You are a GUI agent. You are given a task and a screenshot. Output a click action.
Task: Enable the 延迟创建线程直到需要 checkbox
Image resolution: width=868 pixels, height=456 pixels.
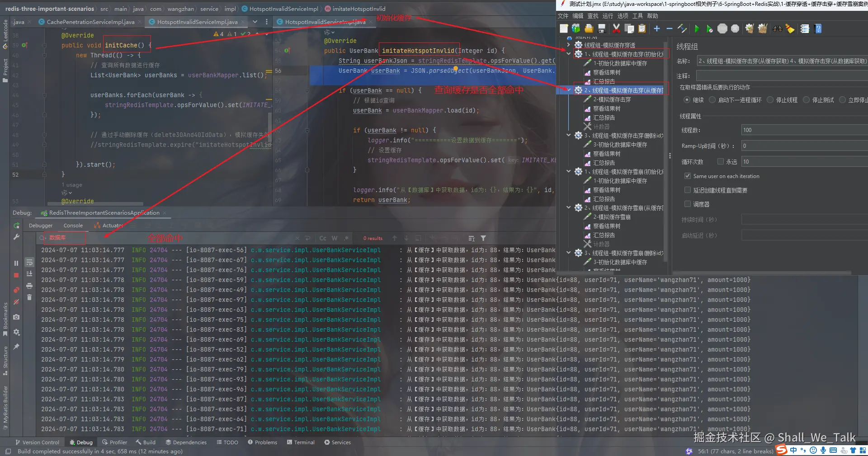(688, 190)
